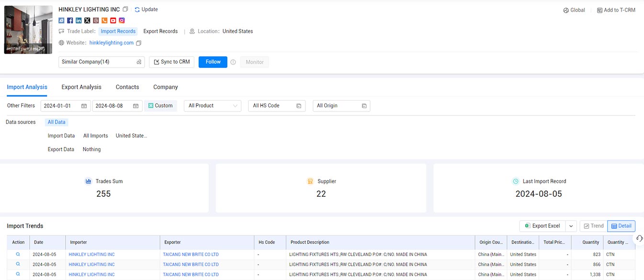This screenshot has width=644, height=280.
Task: Open hinkleylighting.com website link
Action: (x=112, y=43)
